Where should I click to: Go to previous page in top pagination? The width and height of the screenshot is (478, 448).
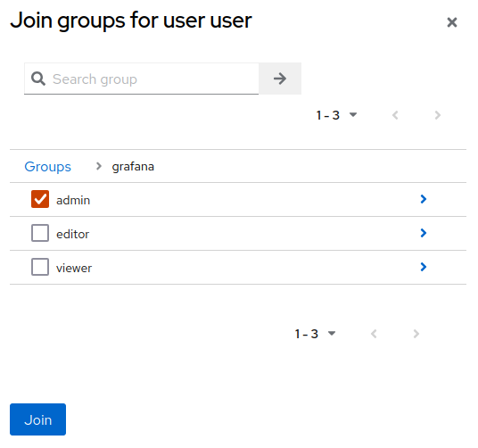point(395,115)
